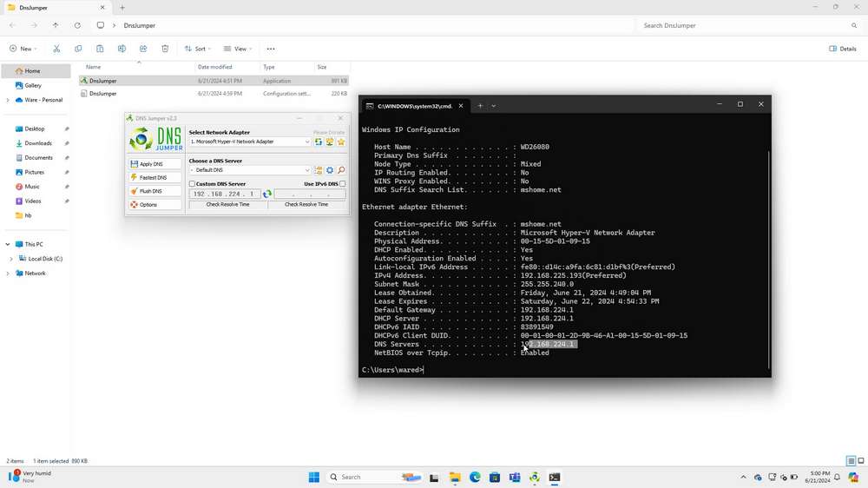Click the Search DnsJumper box
Viewport: 868px width, 488px height.
pyautogui.click(x=749, y=25)
